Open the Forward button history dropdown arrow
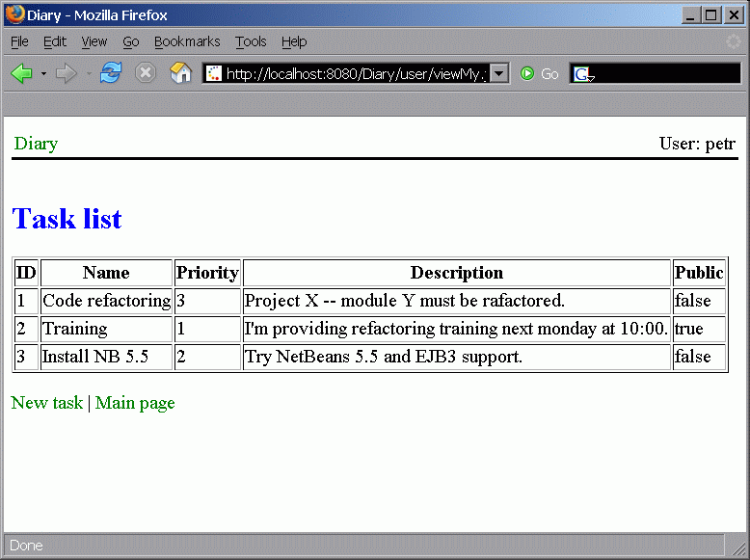 tap(89, 74)
